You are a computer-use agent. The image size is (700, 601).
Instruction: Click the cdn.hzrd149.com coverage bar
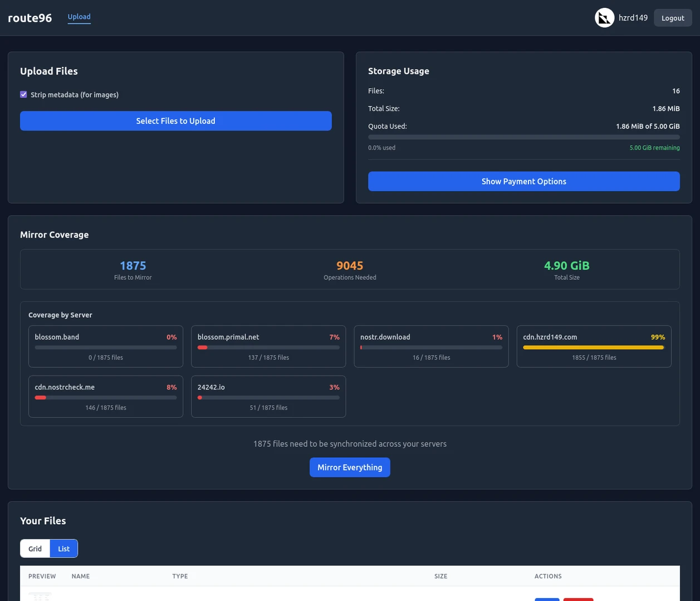[x=594, y=347]
